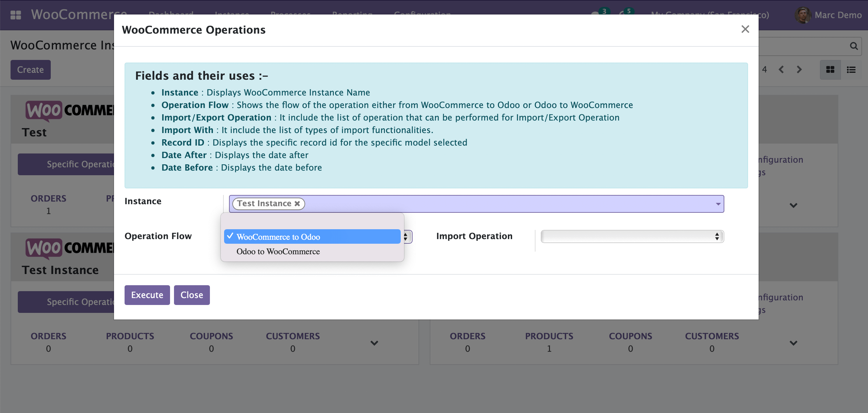This screenshot has width=868, height=413.
Task: Expand the bottom-left card chevron
Action: tap(374, 343)
